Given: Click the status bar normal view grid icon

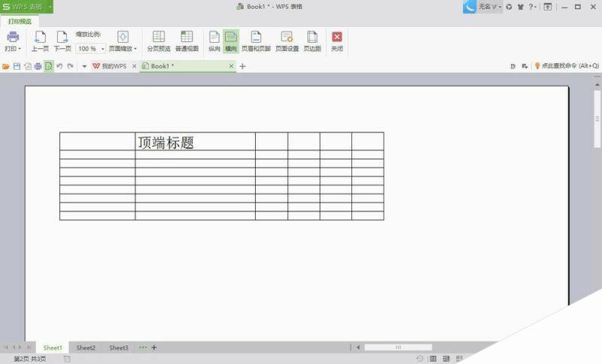Looking at the screenshot, I should click(433, 359).
